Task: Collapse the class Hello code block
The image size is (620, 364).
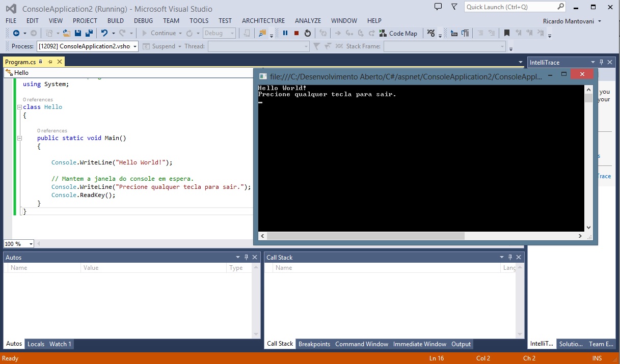Action: 19,107
